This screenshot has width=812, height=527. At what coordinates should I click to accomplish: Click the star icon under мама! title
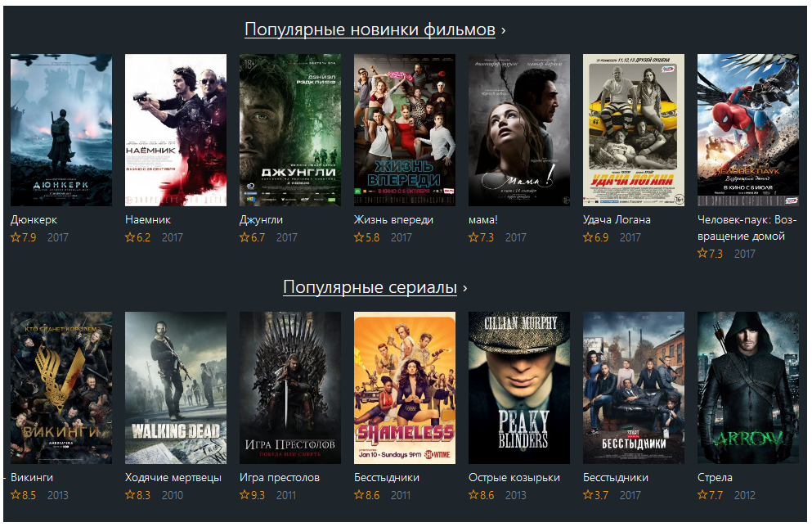[473, 237]
